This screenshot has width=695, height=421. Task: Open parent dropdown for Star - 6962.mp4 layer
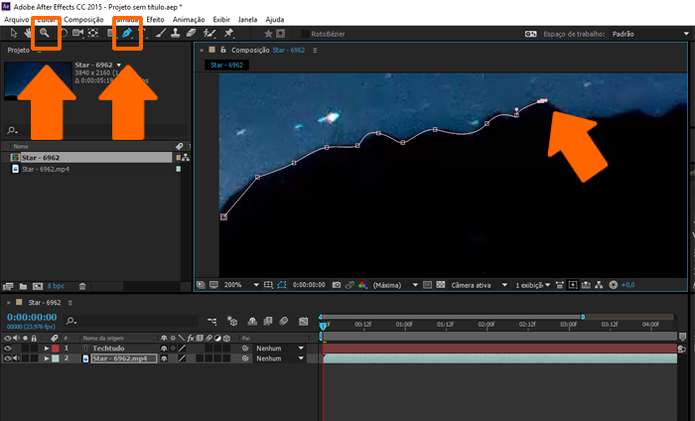pyautogui.click(x=279, y=359)
